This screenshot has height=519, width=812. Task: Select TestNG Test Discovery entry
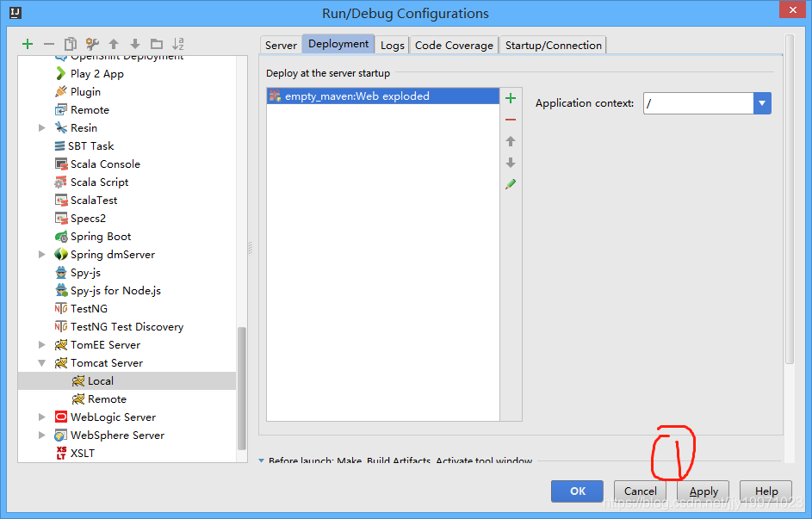(x=127, y=327)
